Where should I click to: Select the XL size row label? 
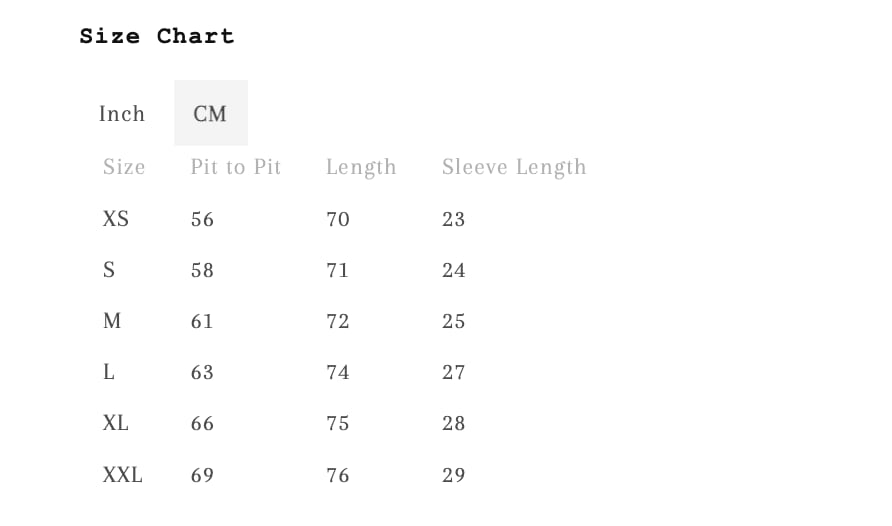pos(115,423)
